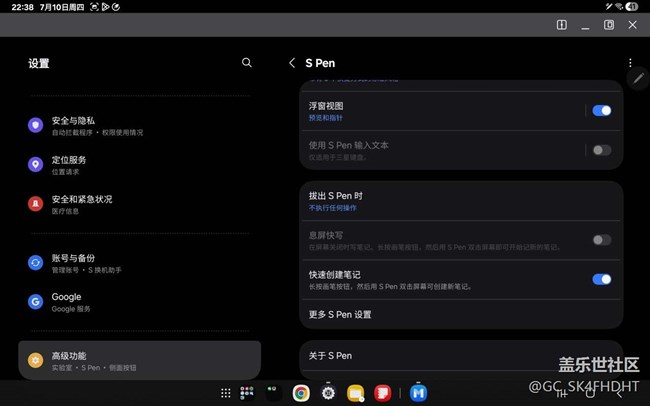This screenshot has width=650, height=406.
Task: Open the 浮窗视图 settings label
Action: coord(326,106)
